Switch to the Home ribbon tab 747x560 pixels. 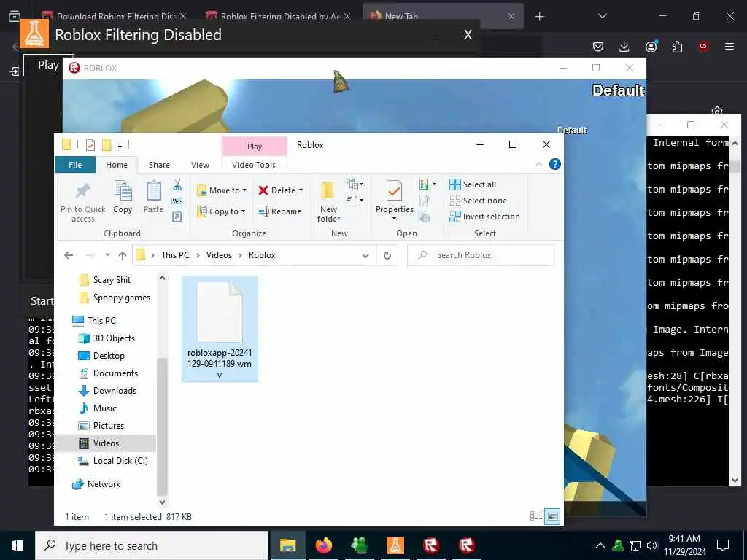(117, 165)
